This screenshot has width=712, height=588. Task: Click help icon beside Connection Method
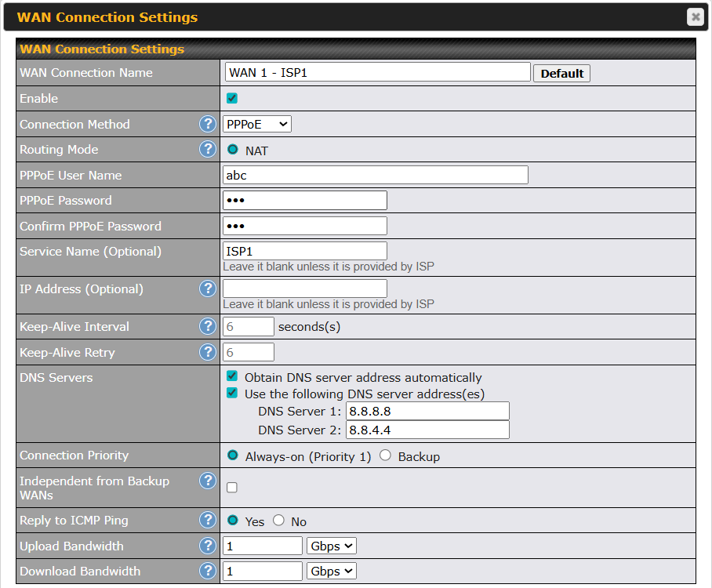click(x=207, y=124)
